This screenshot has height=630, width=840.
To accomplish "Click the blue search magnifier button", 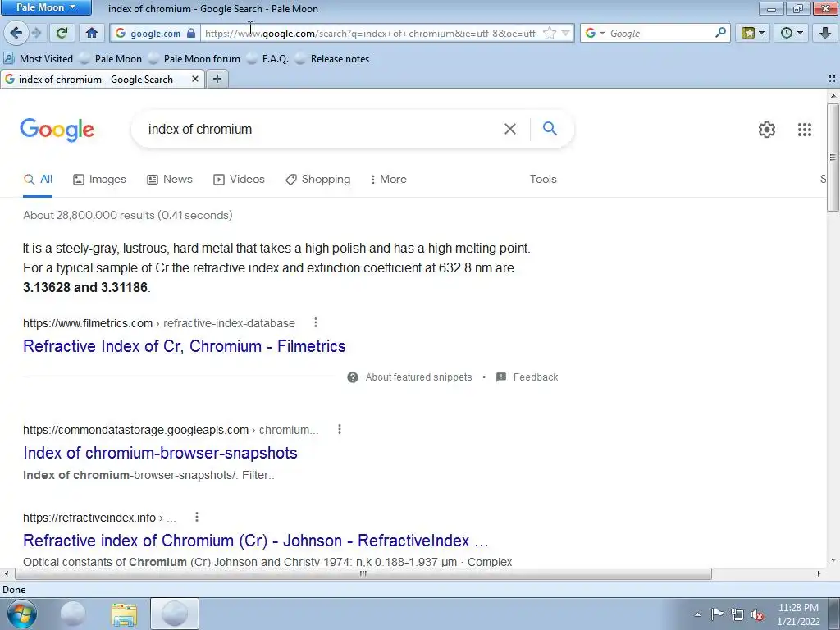I will click(x=550, y=129).
